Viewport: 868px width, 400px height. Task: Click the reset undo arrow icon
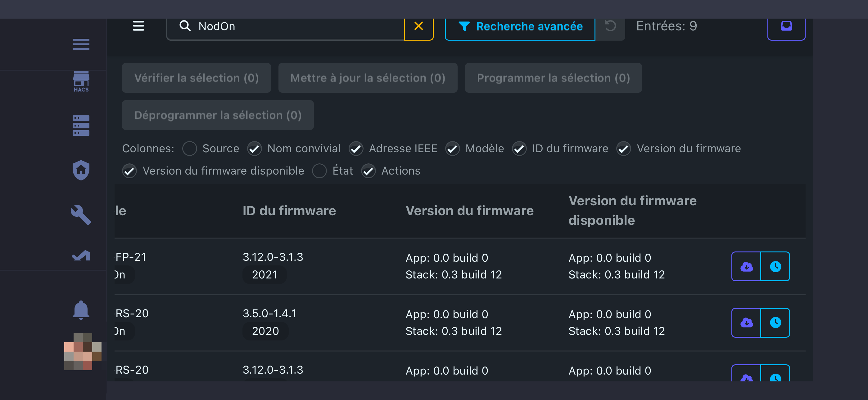(610, 26)
